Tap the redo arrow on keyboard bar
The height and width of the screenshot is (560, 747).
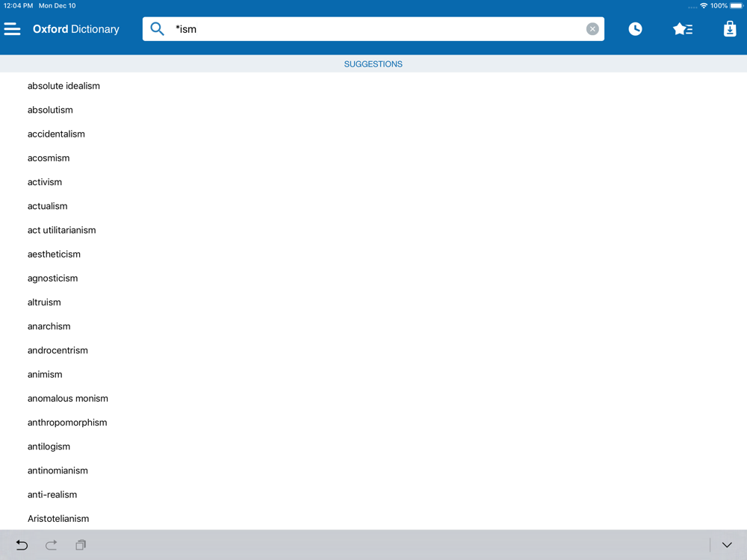pos(52,545)
